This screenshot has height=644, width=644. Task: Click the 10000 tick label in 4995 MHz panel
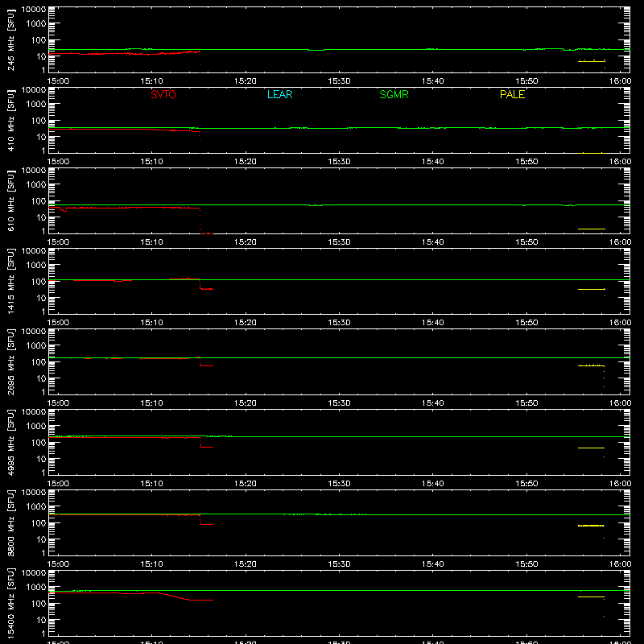[x=34, y=412]
